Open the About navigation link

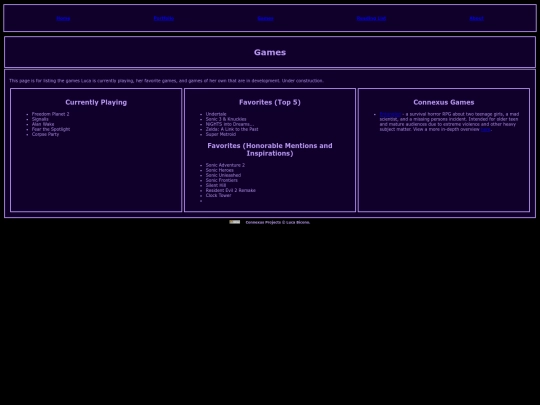click(477, 19)
